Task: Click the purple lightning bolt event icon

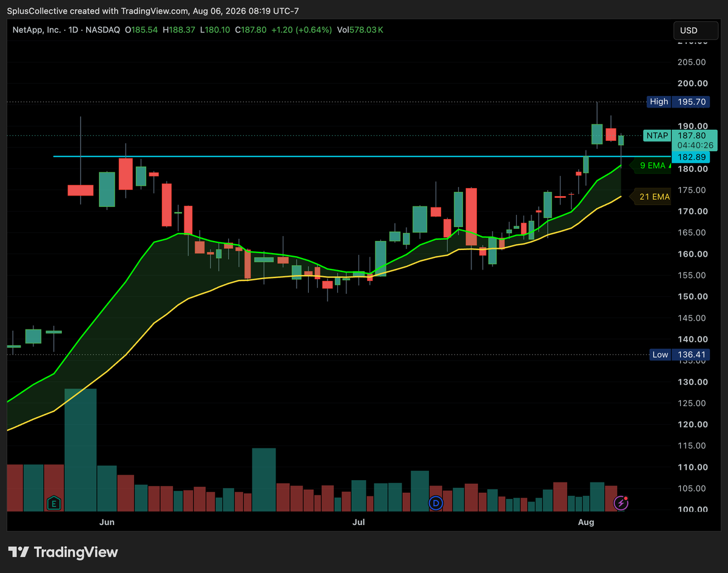Action: [621, 503]
